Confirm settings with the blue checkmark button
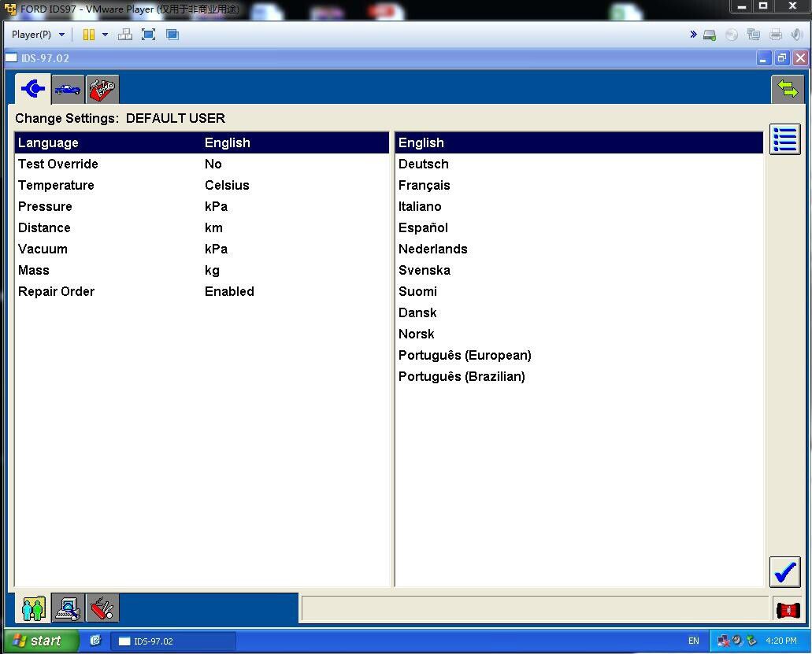The image size is (812, 654). (784, 572)
